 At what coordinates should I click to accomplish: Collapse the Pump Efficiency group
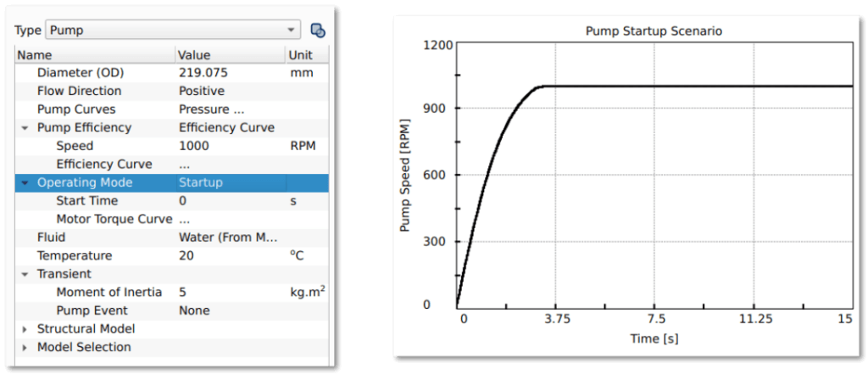coord(25,128)
